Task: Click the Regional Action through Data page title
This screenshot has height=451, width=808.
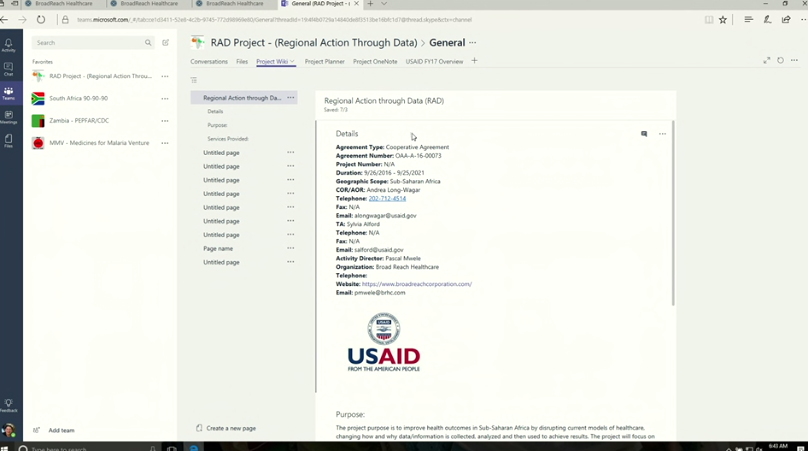Action: pos(384,101)
